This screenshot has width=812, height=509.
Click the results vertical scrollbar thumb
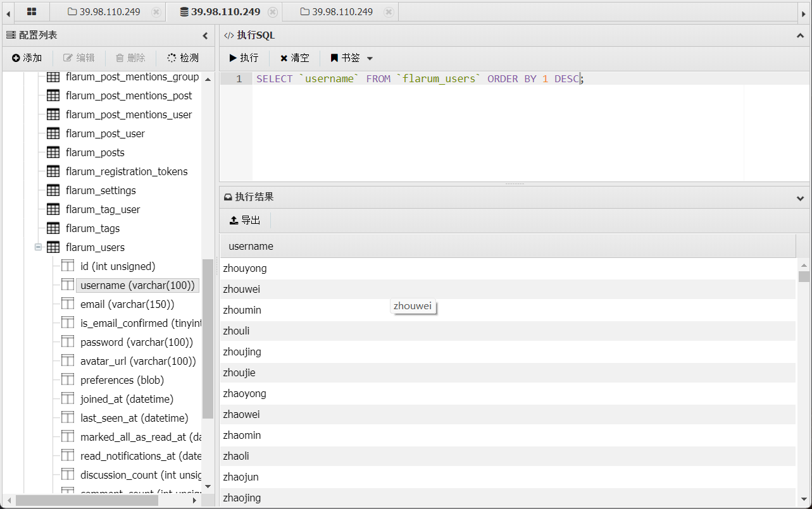(804, 277)
